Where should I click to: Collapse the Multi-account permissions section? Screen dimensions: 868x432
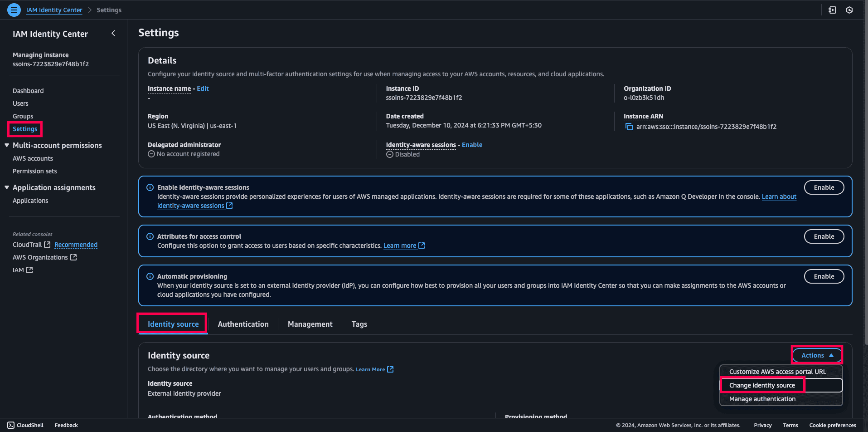[6, 145]
